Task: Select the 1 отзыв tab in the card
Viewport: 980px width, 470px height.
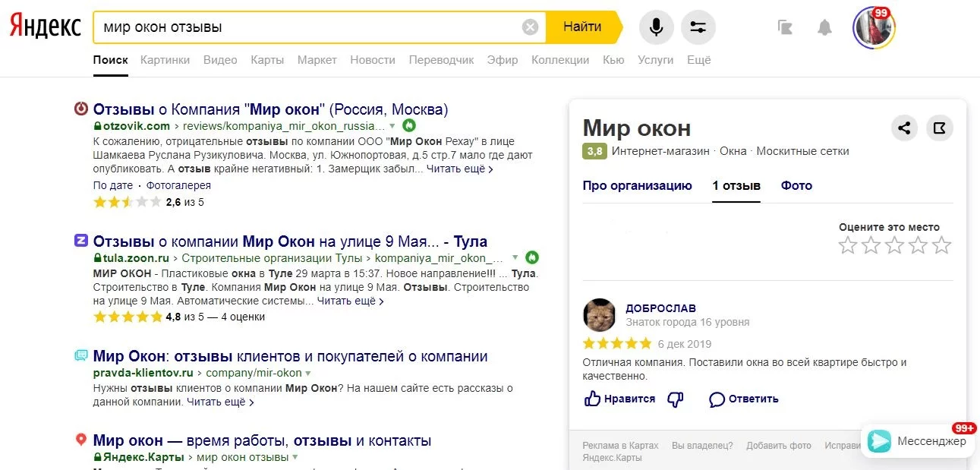Action: (736, 185)
